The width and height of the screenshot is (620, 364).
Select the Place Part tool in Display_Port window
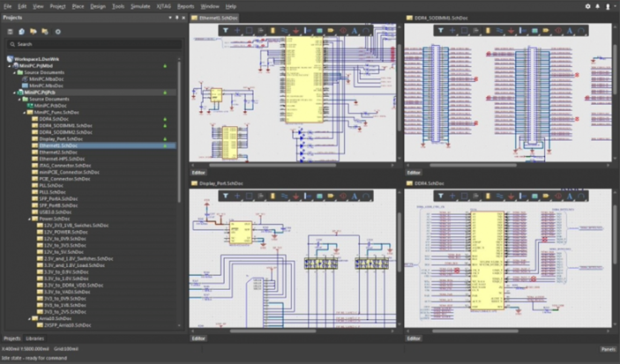[x=273, y=196]
